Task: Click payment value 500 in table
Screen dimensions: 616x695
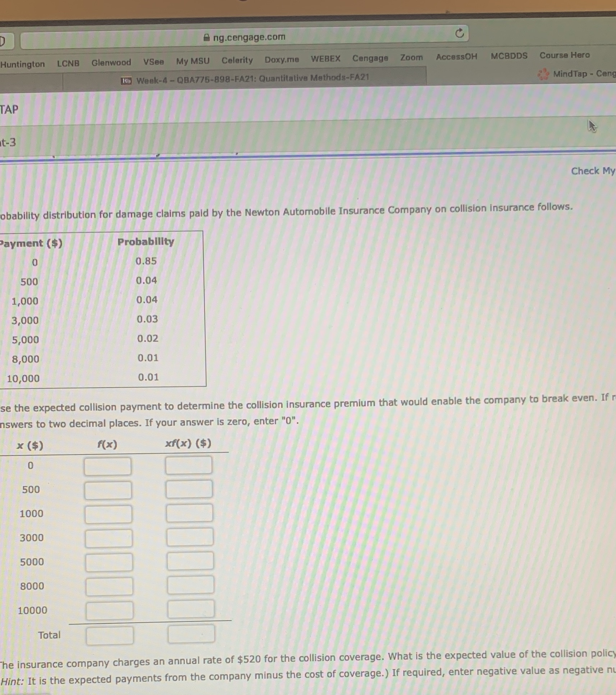Action: coord(29,282)
